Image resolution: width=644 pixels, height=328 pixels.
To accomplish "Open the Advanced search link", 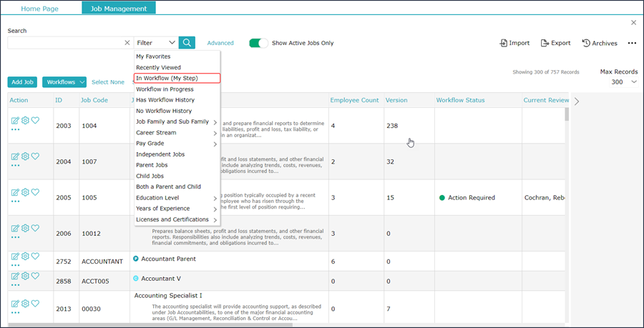I will [220, 43].
